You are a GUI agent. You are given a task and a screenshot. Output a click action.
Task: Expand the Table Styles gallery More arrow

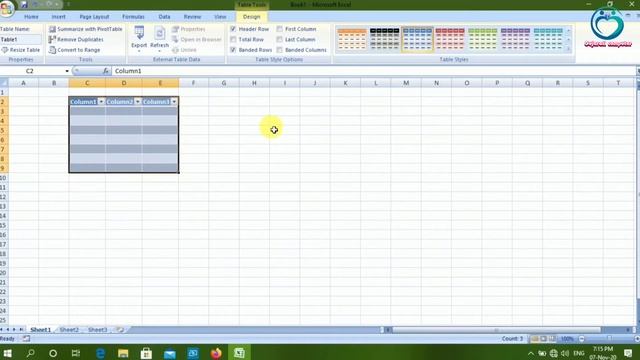(569, 49)
